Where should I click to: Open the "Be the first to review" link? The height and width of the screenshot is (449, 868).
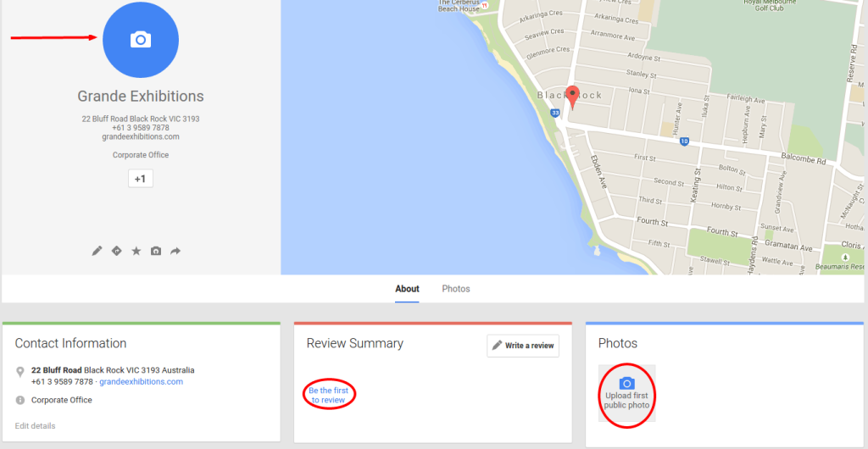(327, 395)
